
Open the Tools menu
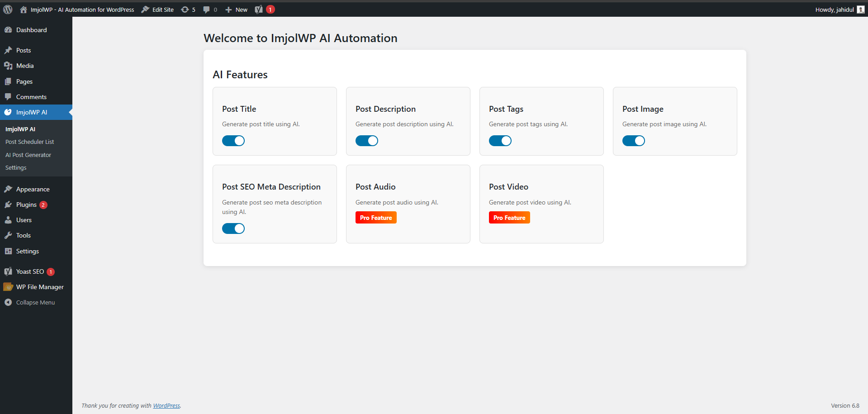pos(36,235)
